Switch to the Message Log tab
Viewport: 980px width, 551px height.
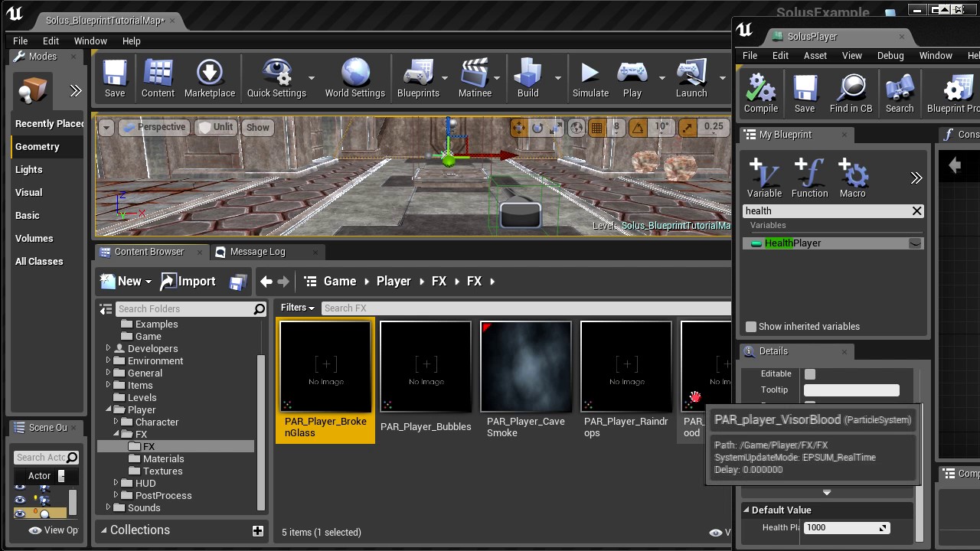click(x=257, y=252)
